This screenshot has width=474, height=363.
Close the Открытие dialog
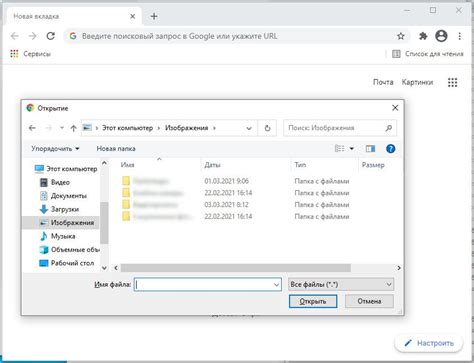pos(395,108)
